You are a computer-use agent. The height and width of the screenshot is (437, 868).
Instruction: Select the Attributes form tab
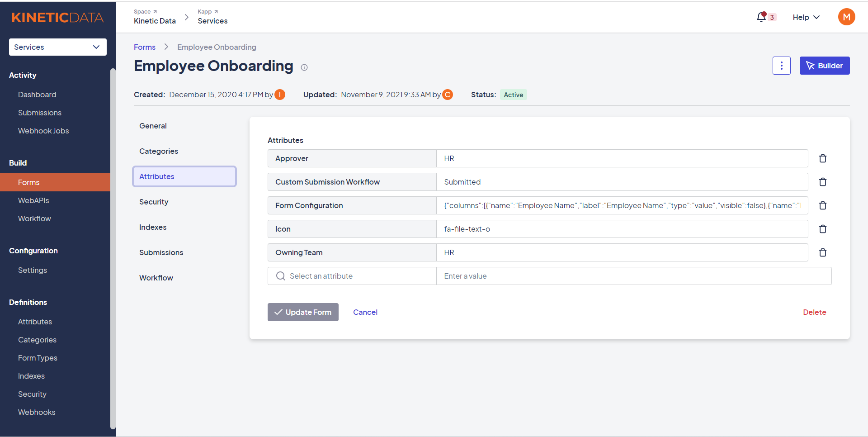[x=184, y=176]
